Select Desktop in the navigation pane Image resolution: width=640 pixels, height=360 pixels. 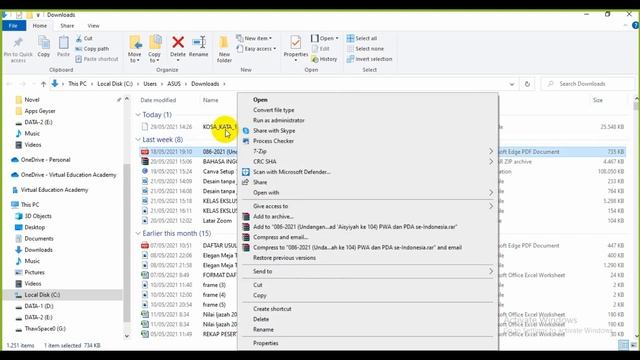click(x=34, y=227)
